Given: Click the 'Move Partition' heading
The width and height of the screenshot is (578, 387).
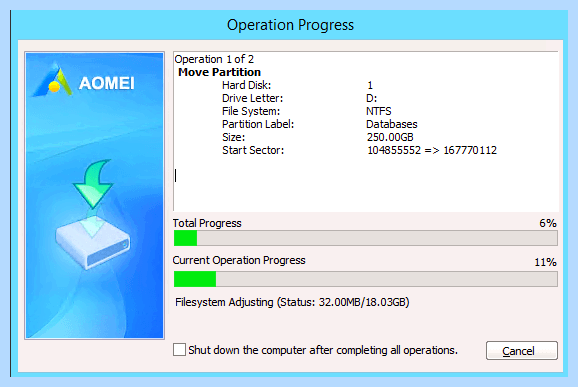Looking at the screenshot, I should 219,72.
